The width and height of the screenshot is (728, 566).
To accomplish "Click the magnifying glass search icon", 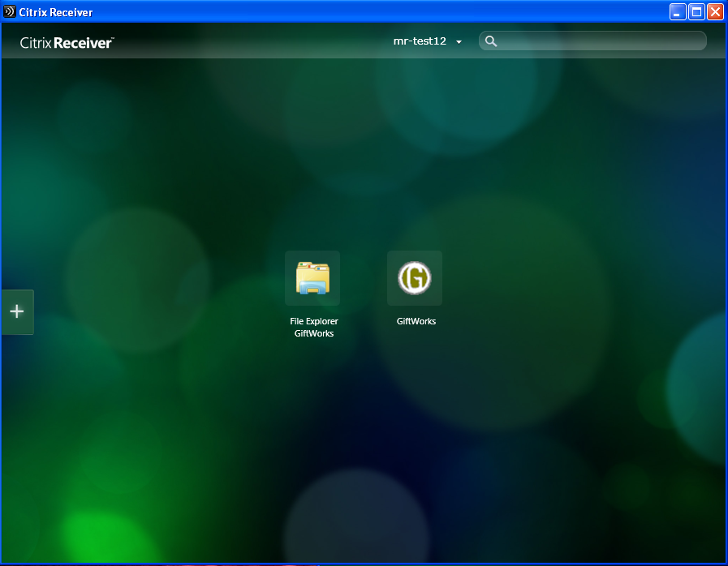I will pos(490,41).
